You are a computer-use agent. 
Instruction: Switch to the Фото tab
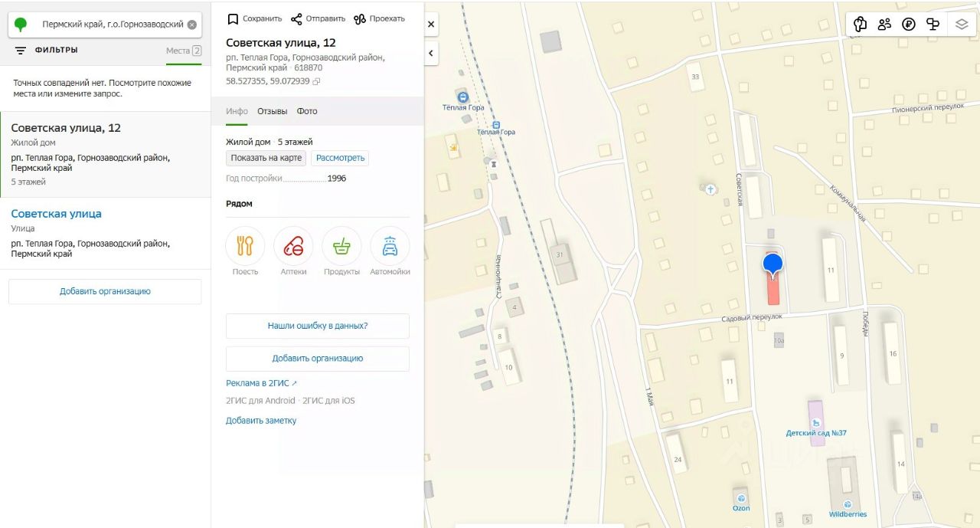[307, 111]
